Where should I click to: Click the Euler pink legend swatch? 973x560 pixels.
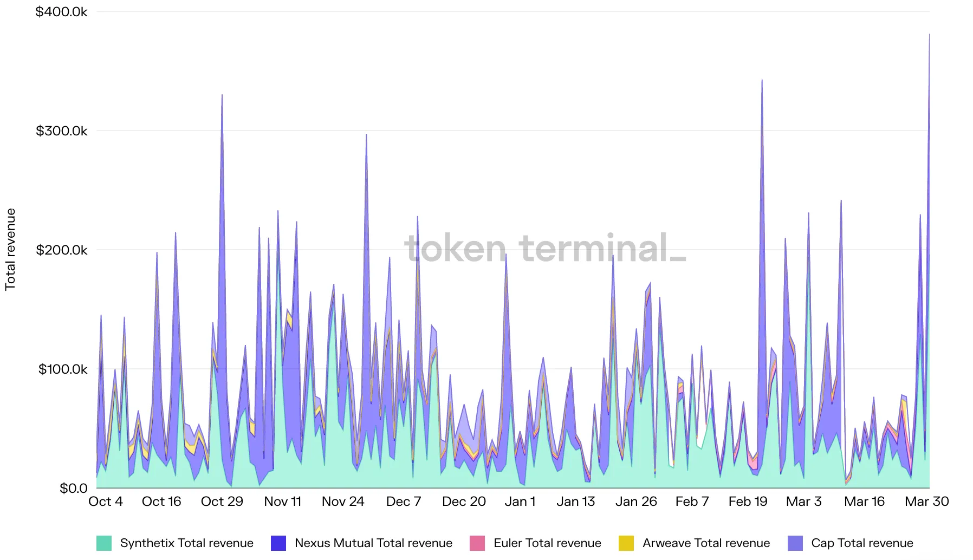[477, 543]
